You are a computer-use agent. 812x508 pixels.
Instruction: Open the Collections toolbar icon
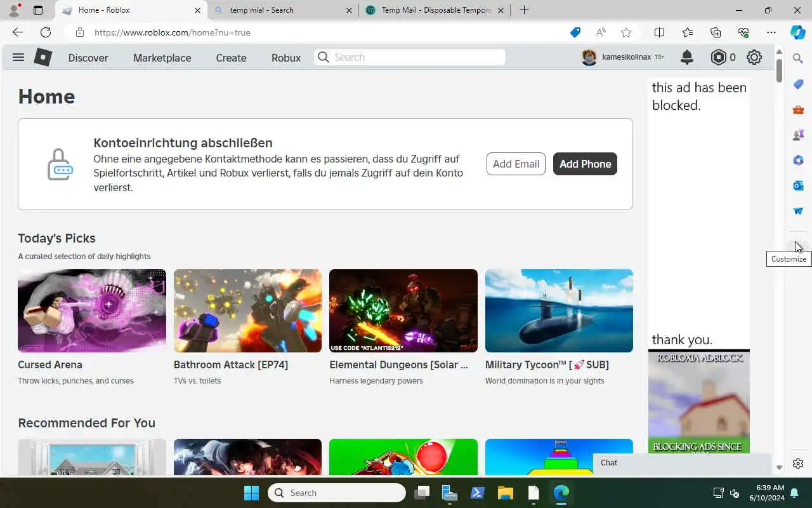click(x=716, y=32)
